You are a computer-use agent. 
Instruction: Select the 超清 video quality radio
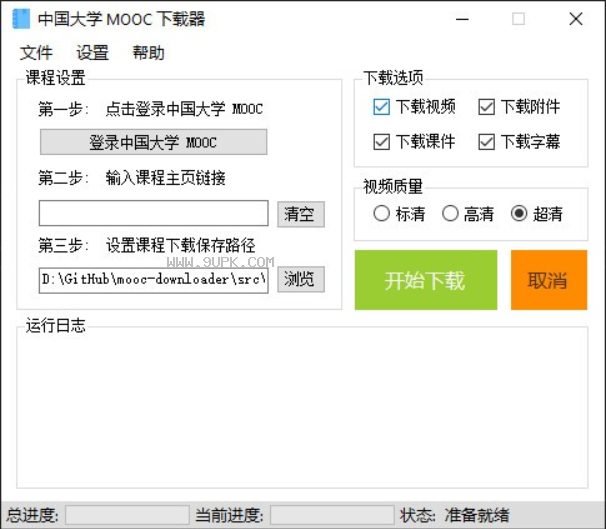click(537, 213)
